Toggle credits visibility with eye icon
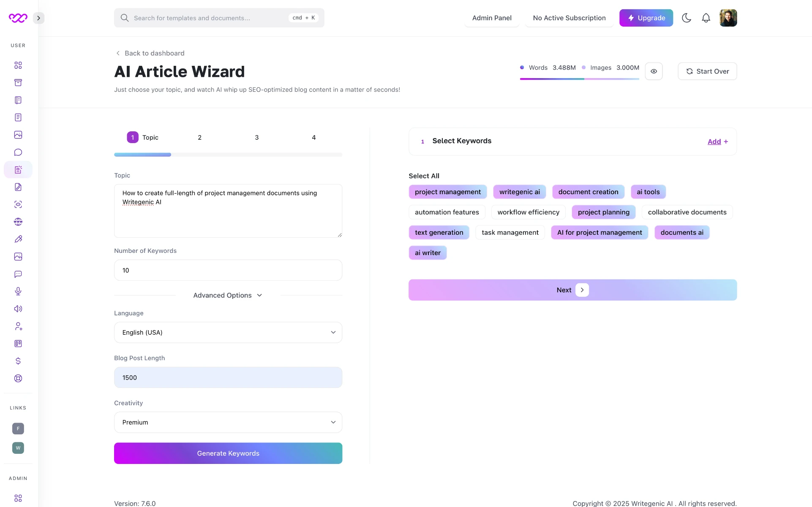The image size is (812, 507). coord(654,71)
